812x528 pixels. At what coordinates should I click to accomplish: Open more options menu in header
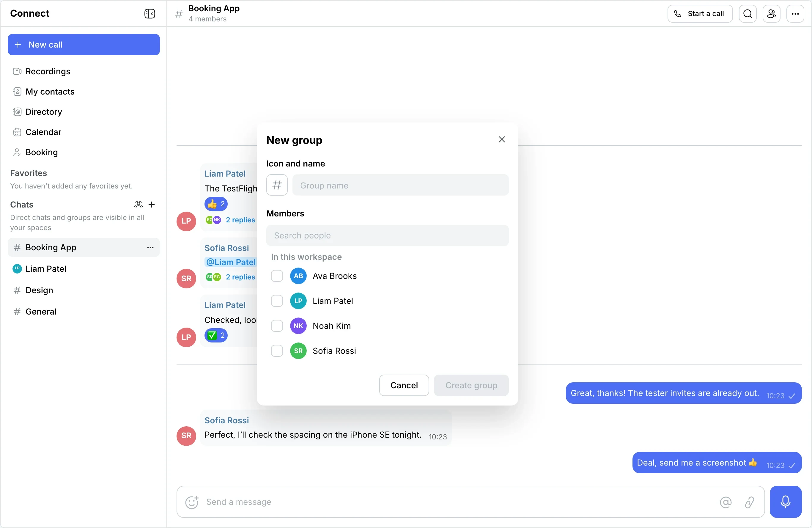[x=795, y=14]
